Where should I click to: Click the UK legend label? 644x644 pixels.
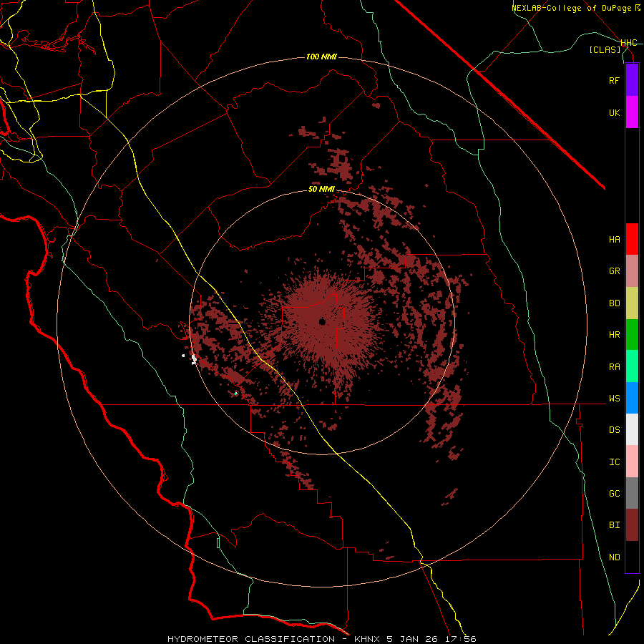pyautogui.click(x=614, y=112)
